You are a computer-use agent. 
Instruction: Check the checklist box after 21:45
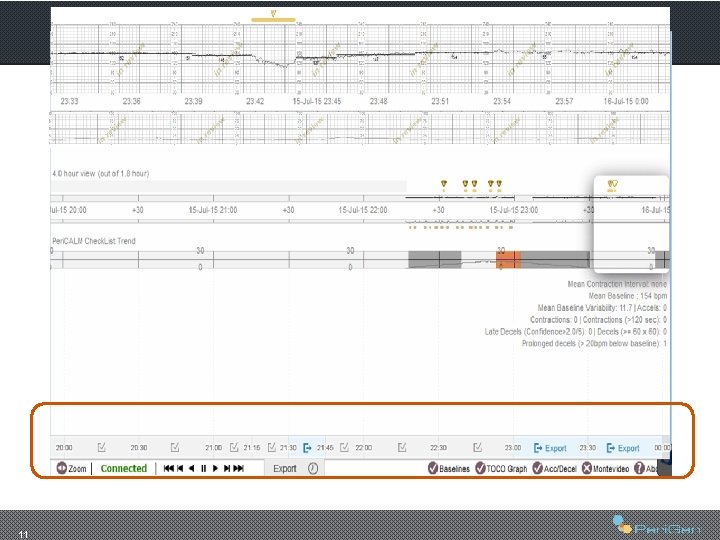[344, 447]
